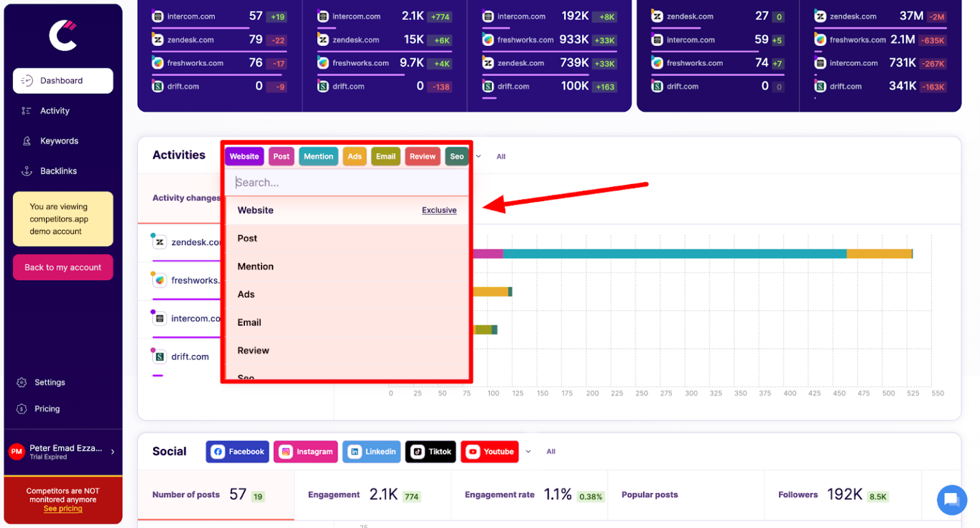Select Review from the filter dropdown list
Screen dimensions: 980x528
click(x=253, y=350)
